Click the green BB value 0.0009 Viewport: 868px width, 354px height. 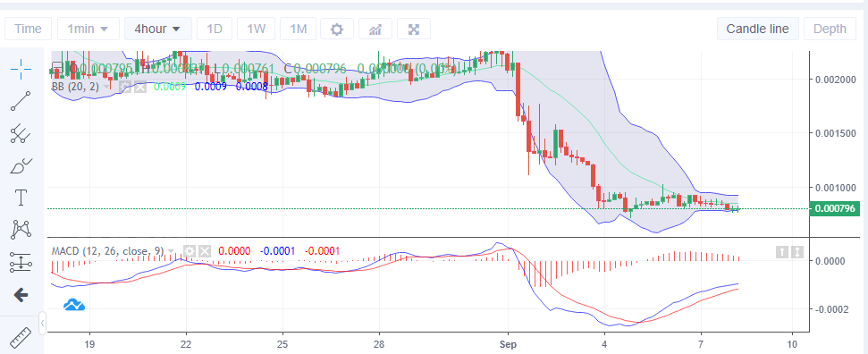pos(169,87)
